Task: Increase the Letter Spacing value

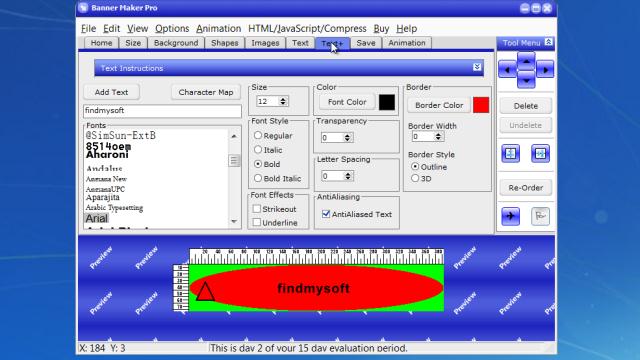Action: pyautogui.click(x=348, y=173)
